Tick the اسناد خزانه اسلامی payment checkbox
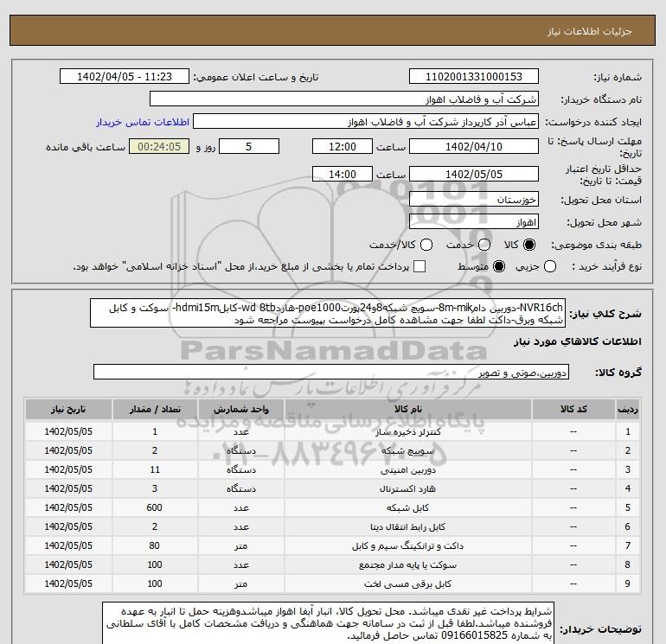 tap(419, 266)
